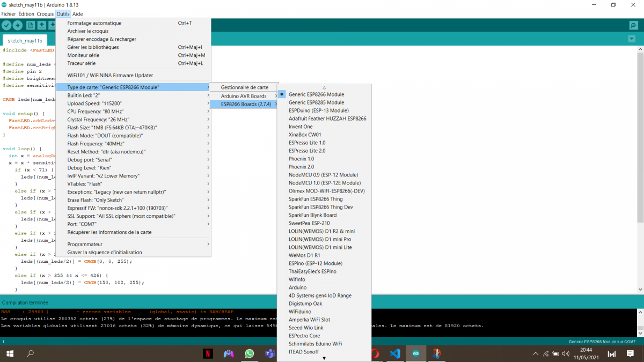This screenshot has width=644, height=362.
Task: Click the Open sketch toolbar icon
Action: 41,25
